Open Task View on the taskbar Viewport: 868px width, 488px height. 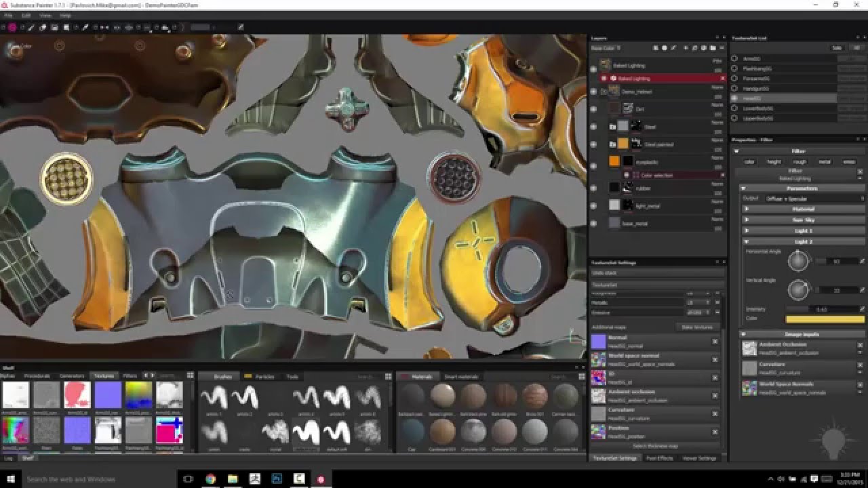click(188, 479)
